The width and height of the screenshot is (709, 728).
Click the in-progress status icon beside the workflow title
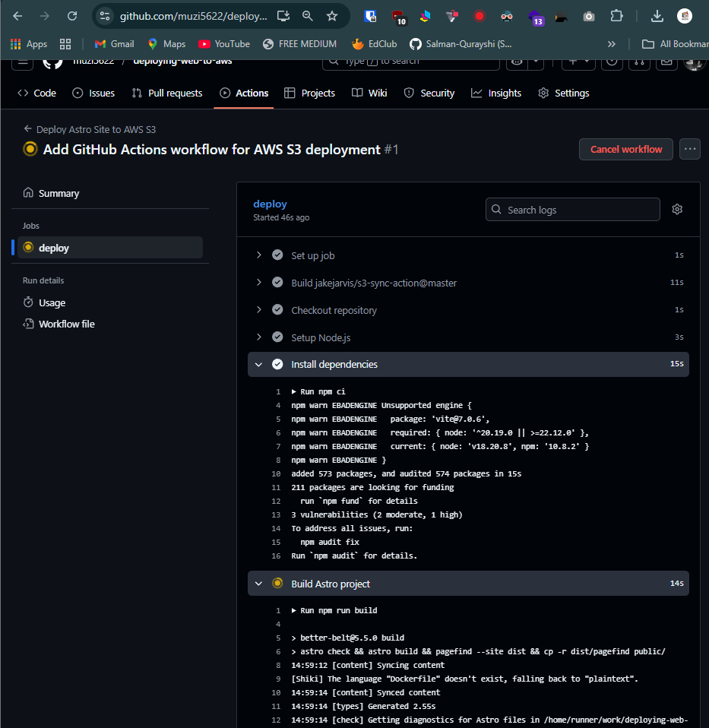pos(30,149)
